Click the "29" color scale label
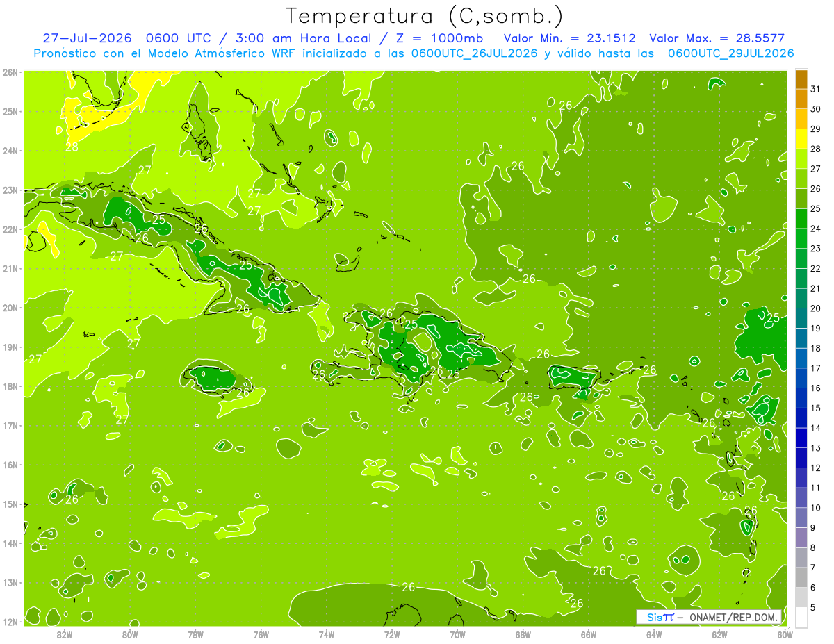Image resolution: width=834 pixels, height=644 pixels. point(815,129)
